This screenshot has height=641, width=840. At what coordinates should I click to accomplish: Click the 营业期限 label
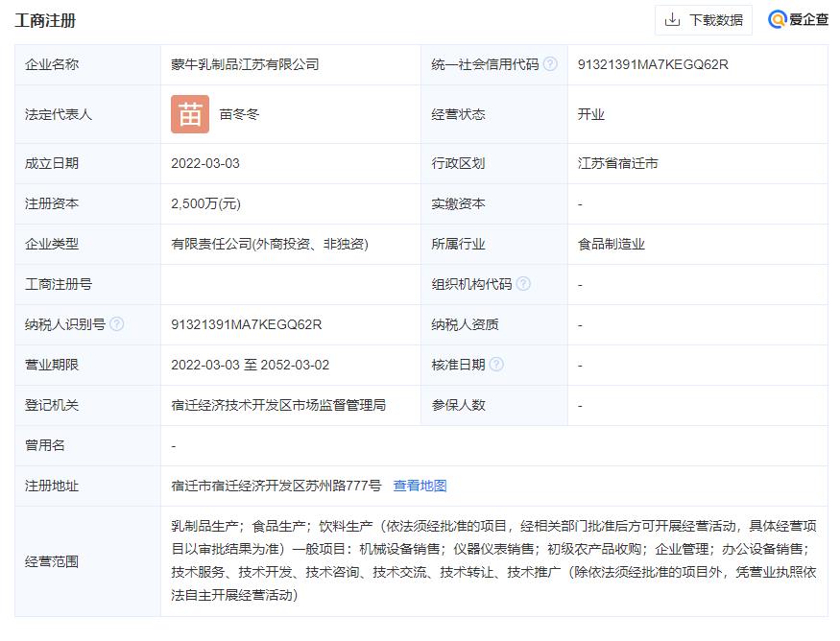(52, 365)
